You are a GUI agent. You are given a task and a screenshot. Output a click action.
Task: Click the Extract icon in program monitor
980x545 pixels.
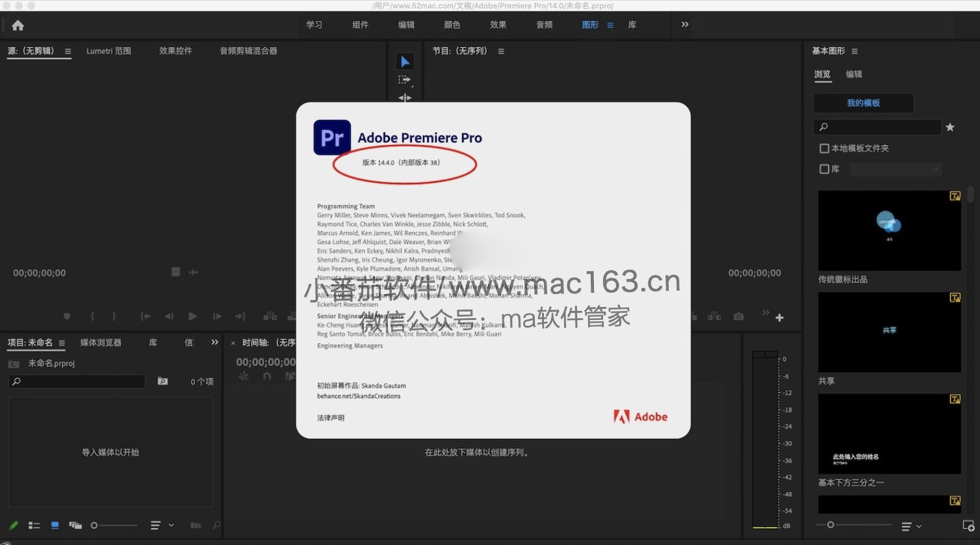714,316
